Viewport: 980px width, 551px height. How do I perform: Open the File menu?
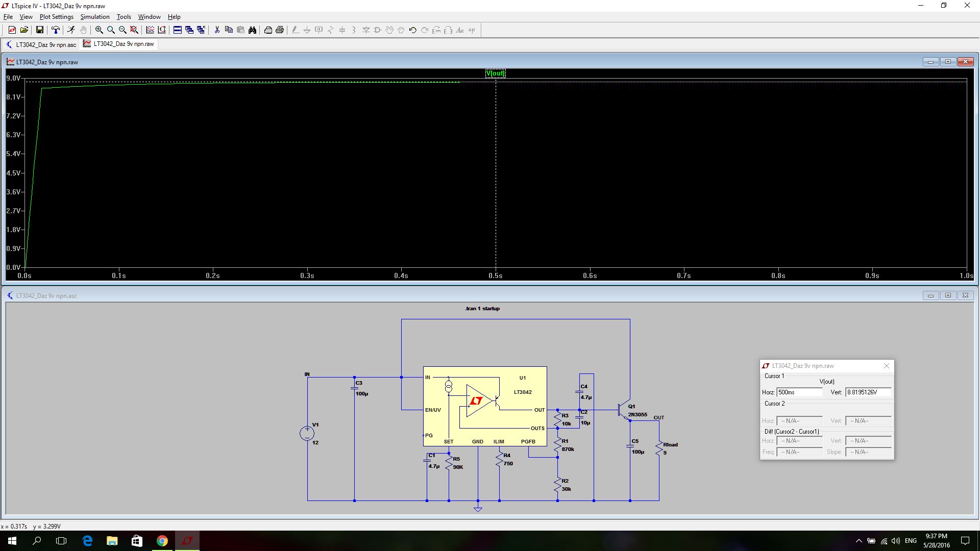tap(8, 17)
